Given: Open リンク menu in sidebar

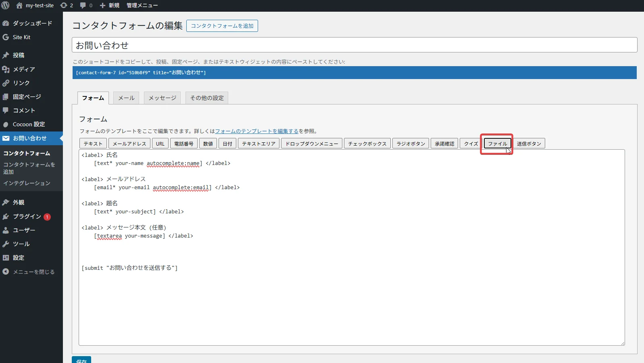Looking at the screenshot, I should click(31, 83).
